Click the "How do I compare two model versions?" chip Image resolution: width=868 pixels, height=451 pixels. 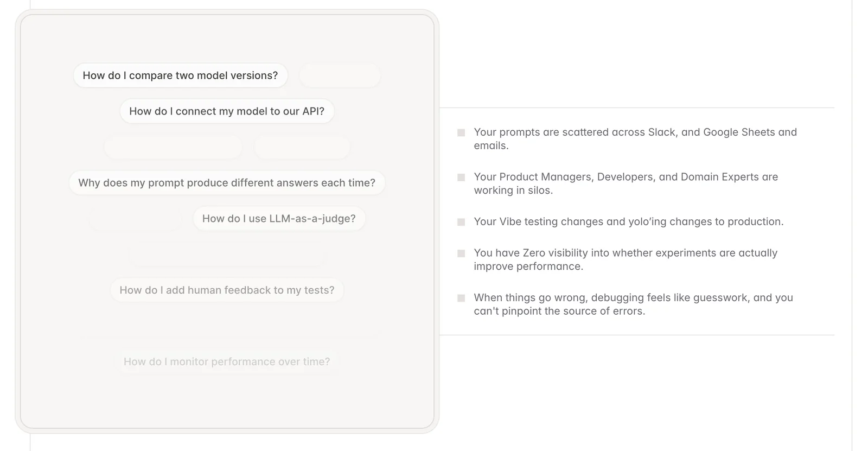[180, 75]
